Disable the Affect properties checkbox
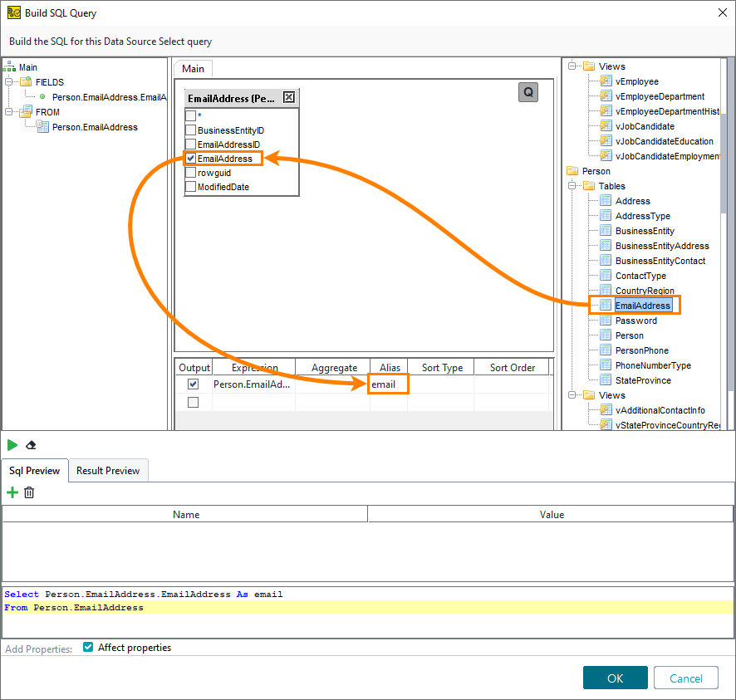Screen dimensions: 736x700 87,648
